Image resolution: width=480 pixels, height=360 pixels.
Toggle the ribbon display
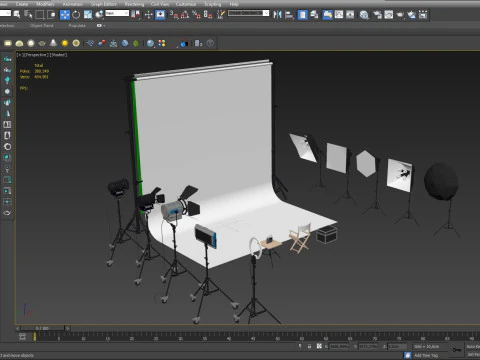click(x=328, y=14)
